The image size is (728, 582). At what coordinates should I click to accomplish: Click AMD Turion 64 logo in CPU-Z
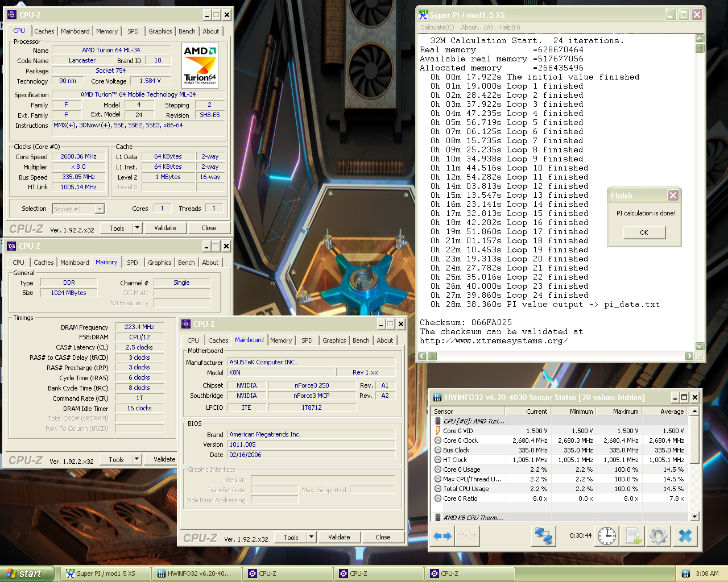coord(200,66)
